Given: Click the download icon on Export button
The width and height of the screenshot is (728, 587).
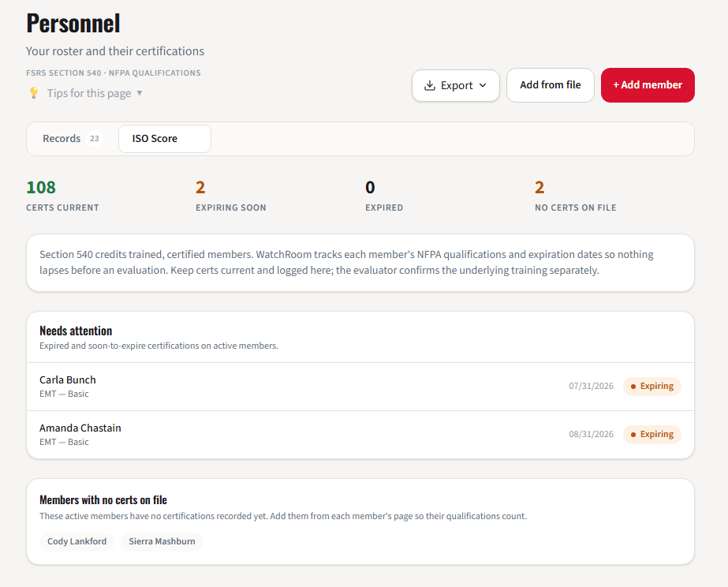Looking at the screenshot, I should 430,85.
